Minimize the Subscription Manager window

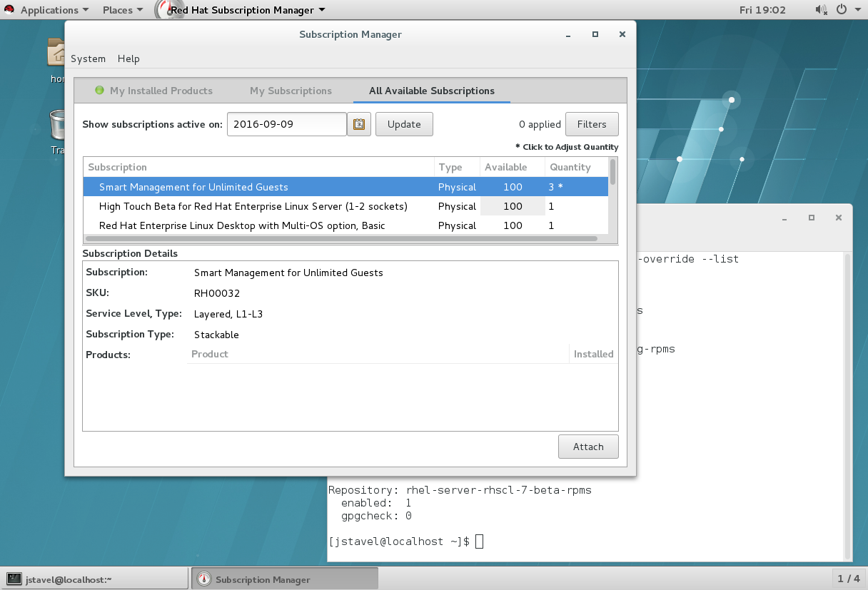click(568, 34)
